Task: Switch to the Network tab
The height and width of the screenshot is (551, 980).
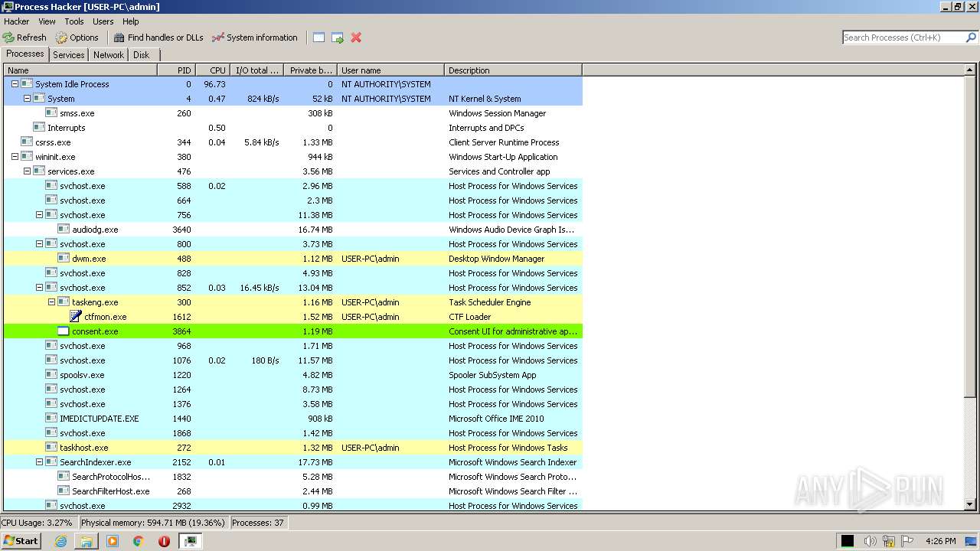Action: pos(109,55)
